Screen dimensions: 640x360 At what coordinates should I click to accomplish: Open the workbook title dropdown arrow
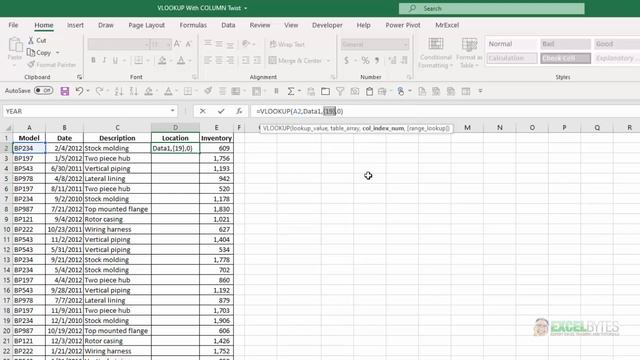pos(245,8)
